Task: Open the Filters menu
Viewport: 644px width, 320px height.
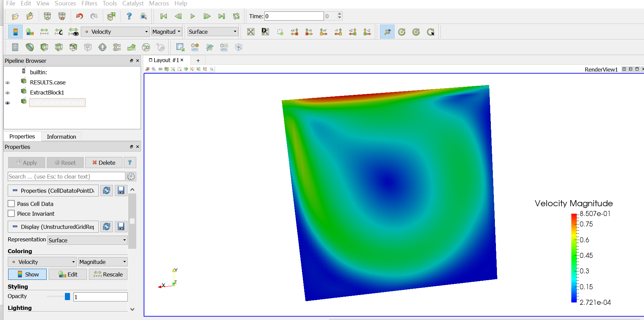Action: pos(89,3)
